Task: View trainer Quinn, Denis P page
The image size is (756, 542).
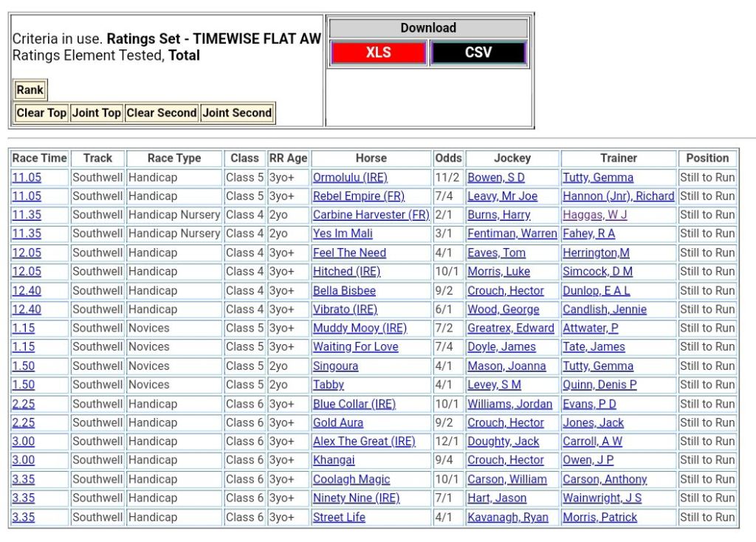Action: [599, 385]
